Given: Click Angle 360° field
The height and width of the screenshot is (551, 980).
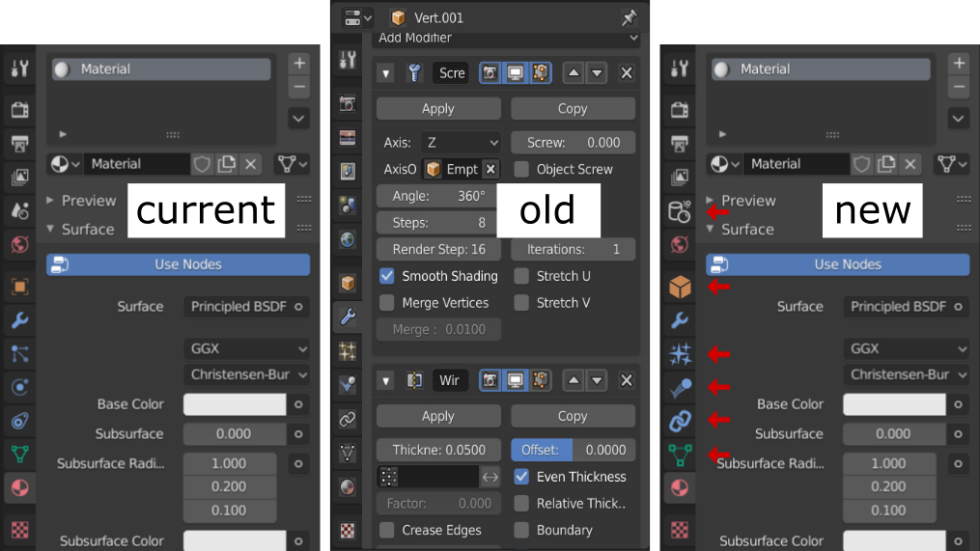Looking at the screenshot, I should (x=437, y=196).
